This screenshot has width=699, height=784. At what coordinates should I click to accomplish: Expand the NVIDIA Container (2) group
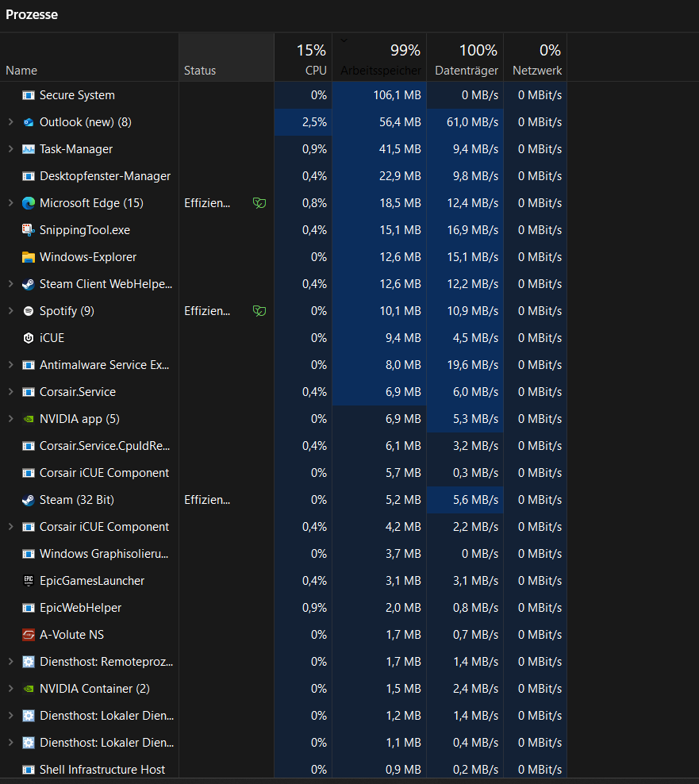[x=10, y=689]
